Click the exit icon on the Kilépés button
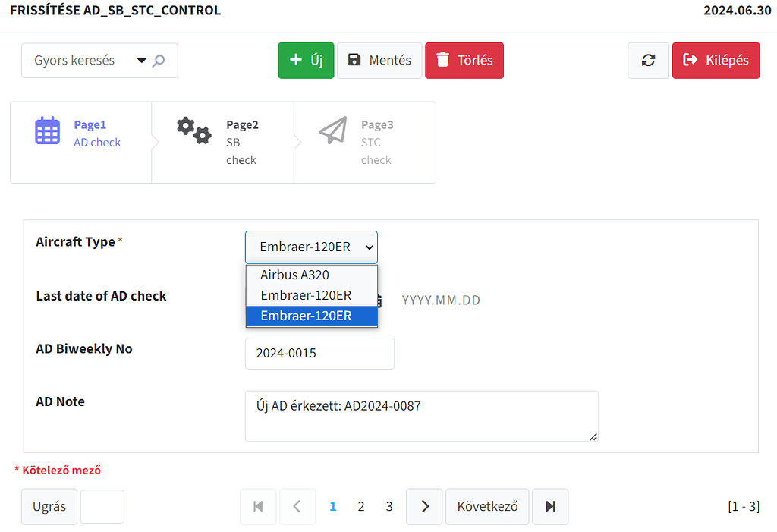 pos(691,60)
